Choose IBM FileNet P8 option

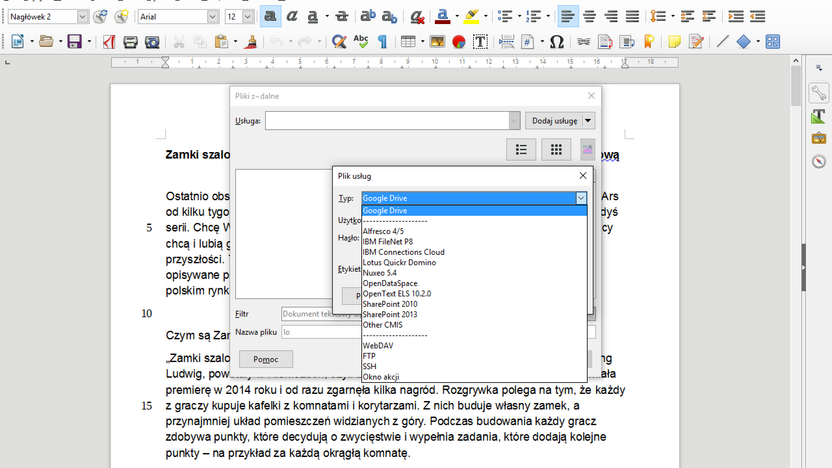coord(474,241)
